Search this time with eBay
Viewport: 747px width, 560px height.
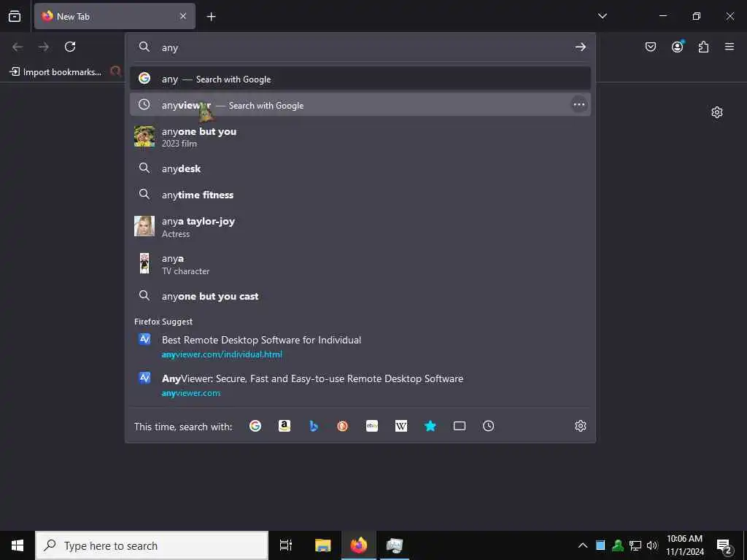[372, 426]
